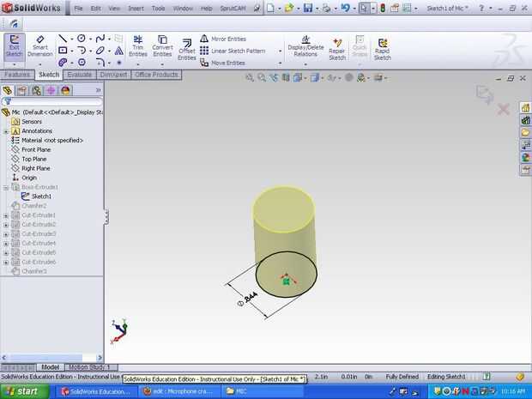
Task: Open the PropertyManager tab
Action: [22, 90]
